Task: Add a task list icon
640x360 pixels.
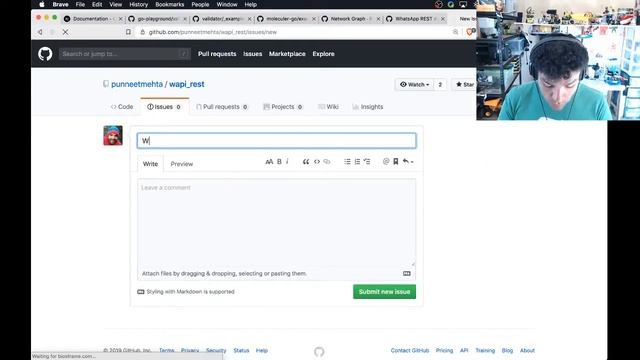Action: 367,162
